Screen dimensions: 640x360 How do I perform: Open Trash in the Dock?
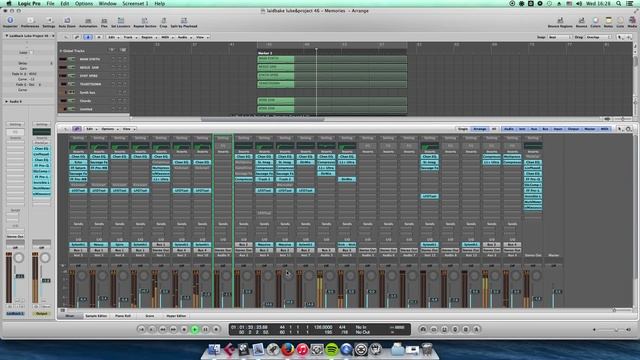(427, 349)
